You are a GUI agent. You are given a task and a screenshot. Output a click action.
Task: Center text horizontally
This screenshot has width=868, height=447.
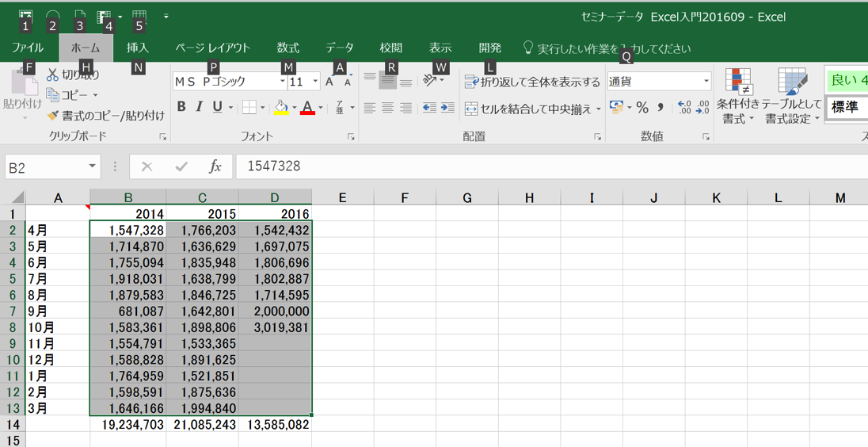(x=387, y=108)
